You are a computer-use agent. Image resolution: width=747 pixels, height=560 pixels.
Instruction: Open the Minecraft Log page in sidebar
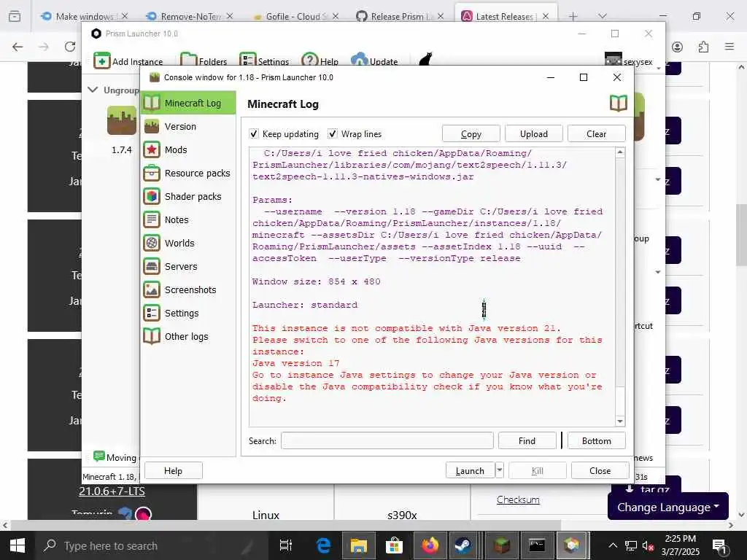tap(188, 103)
